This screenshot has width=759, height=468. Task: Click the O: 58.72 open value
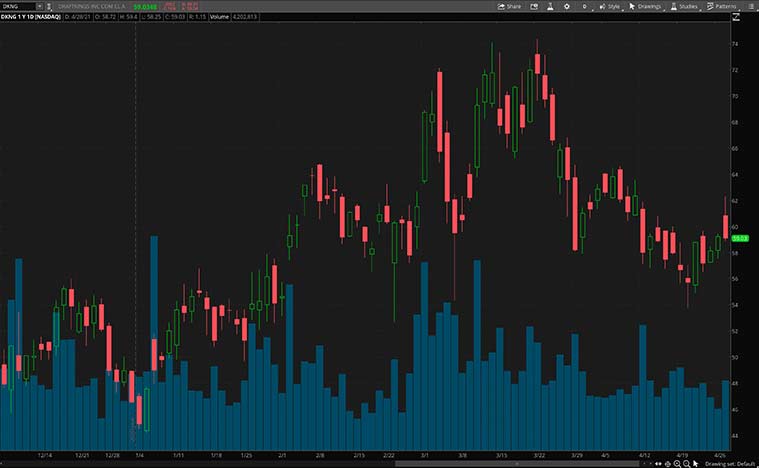[x=105, y=17]
